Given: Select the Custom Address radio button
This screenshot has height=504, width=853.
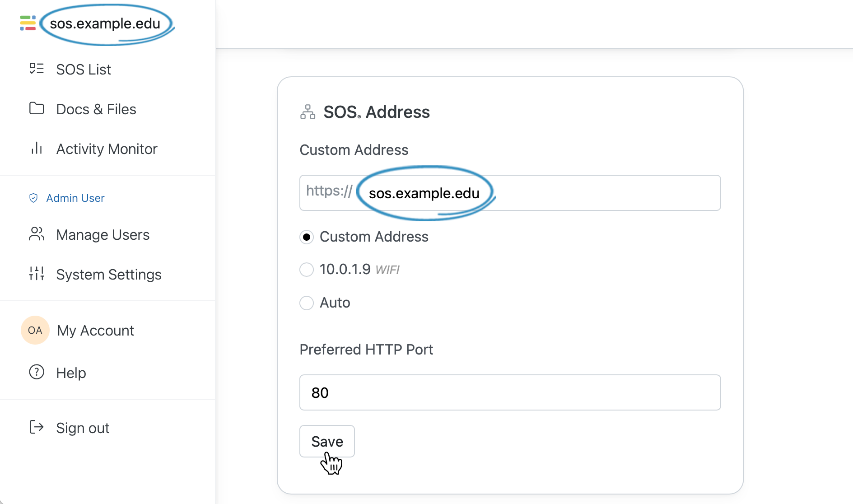Looking at the screenshot, I should pyautogui.click(x=307, y=237).
